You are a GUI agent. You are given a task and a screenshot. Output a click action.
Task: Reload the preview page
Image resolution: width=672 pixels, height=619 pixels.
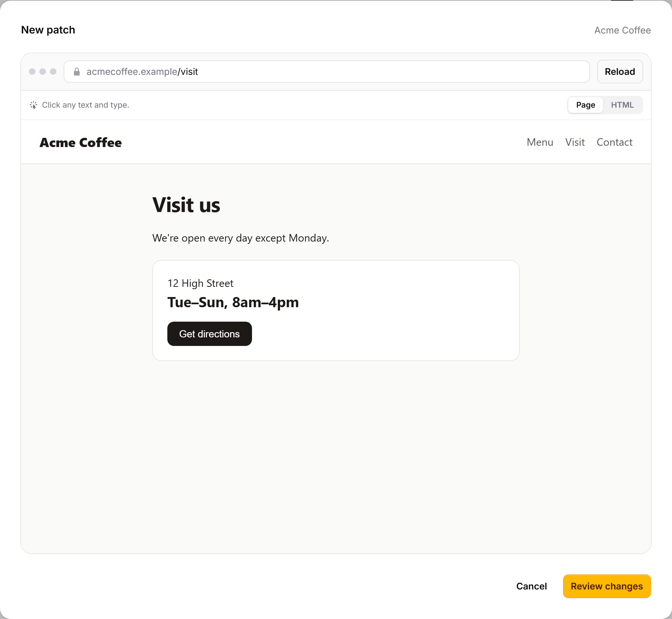click(620, 72)
